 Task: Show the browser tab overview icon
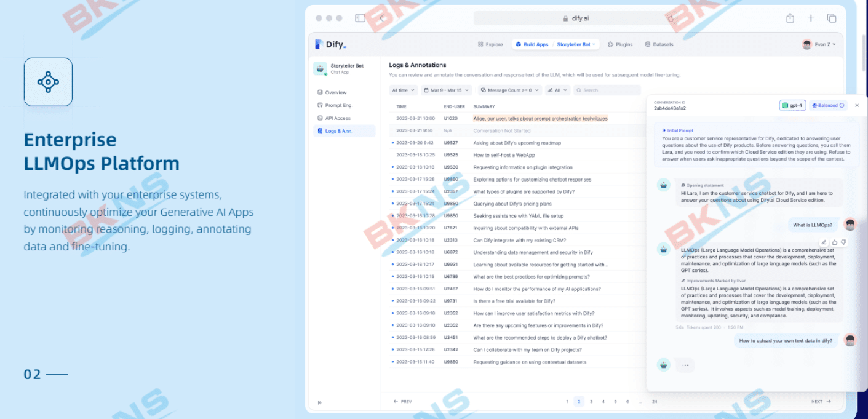[x=832, y=18]
